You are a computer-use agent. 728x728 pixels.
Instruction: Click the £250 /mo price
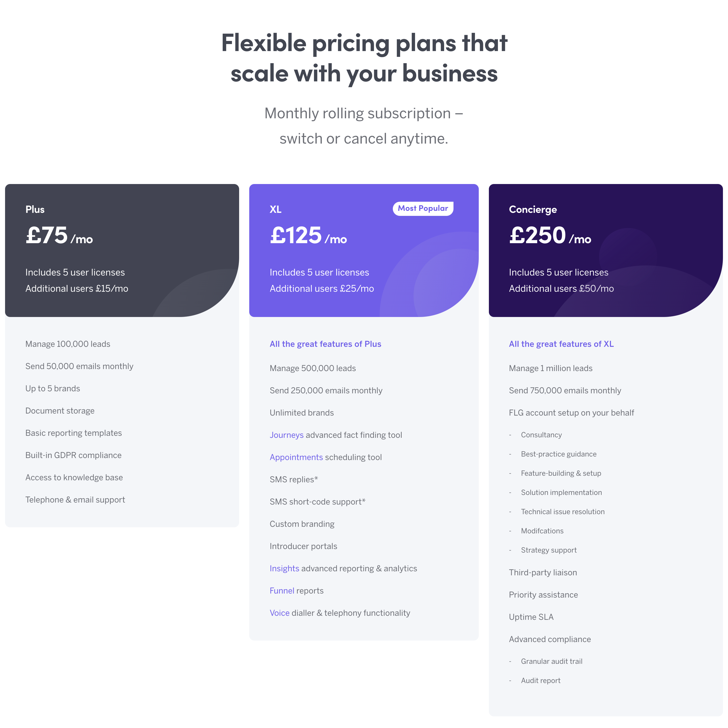[550, 236]
